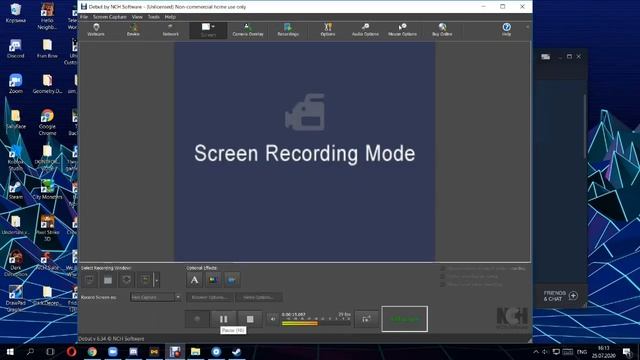Click the Debut app icon in taskbar
This screenshot has width=640, height=360.
point(175,352)
